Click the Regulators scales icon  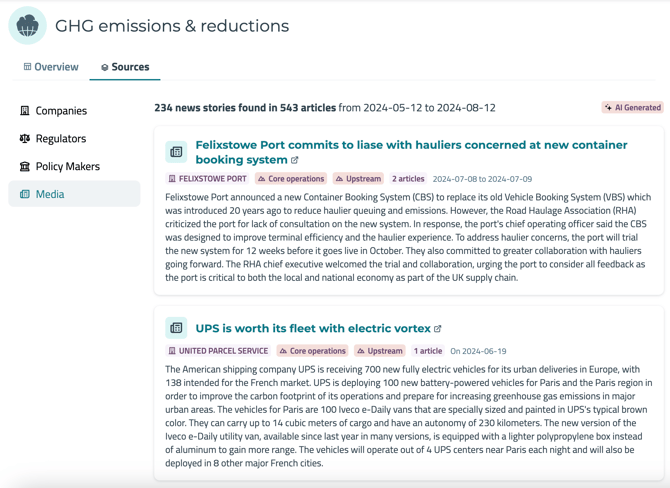coord(25,139)
